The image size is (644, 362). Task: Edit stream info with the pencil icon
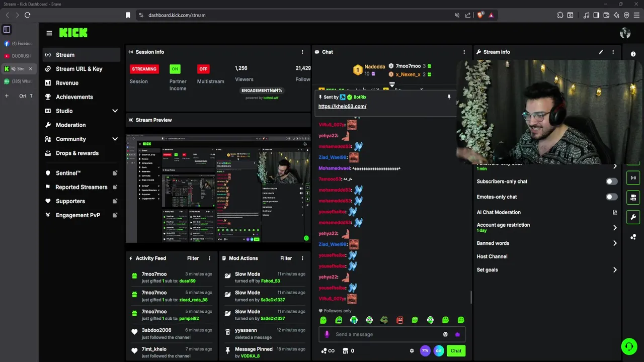[601, 52]
